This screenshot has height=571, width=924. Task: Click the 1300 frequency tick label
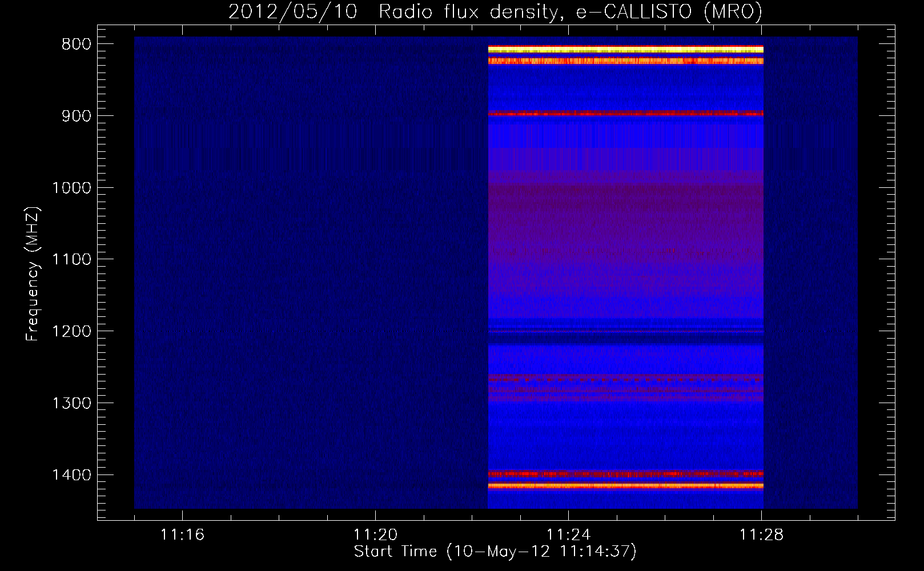click(71, 404)
